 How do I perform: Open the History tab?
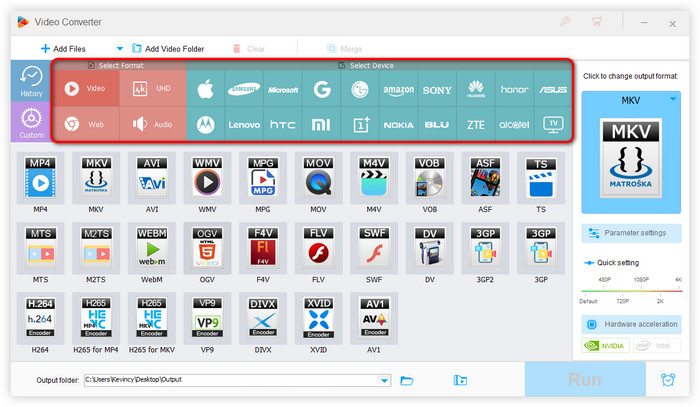pos(31,81)
